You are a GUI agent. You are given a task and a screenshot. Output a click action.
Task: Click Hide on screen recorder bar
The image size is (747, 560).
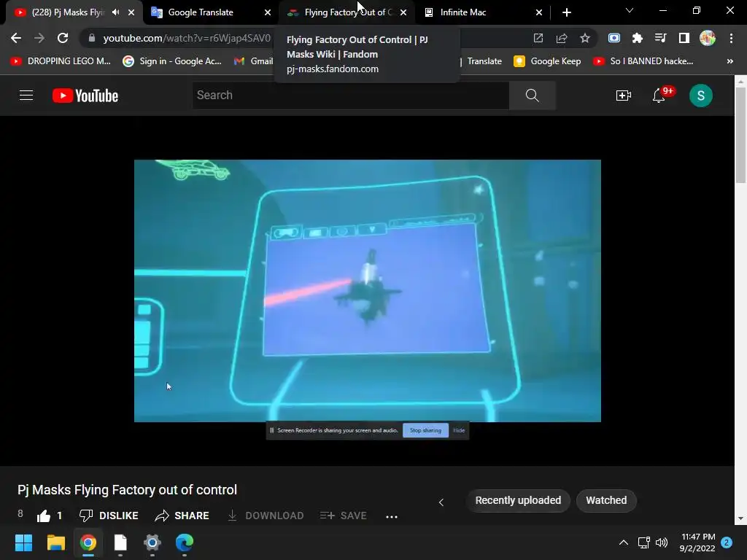coord(459,430)
